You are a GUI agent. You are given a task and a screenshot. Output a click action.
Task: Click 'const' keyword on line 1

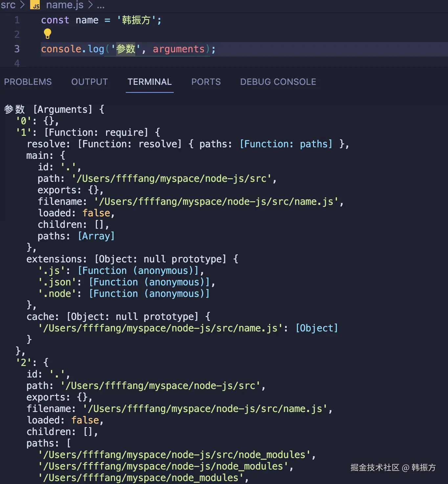point(55,20)
